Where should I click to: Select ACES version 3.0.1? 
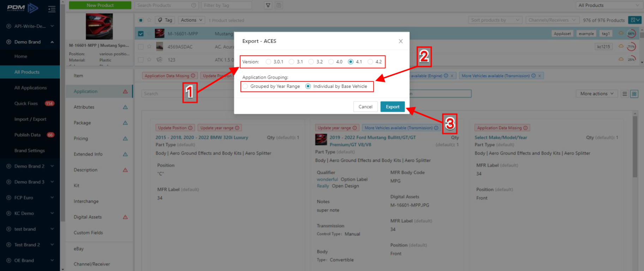269,62
